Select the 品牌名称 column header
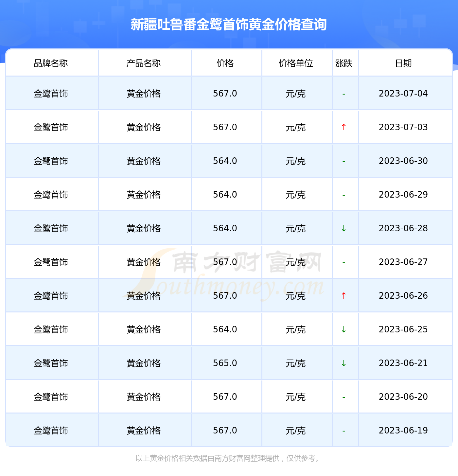 pyautogui.click(x=51, y=63)
